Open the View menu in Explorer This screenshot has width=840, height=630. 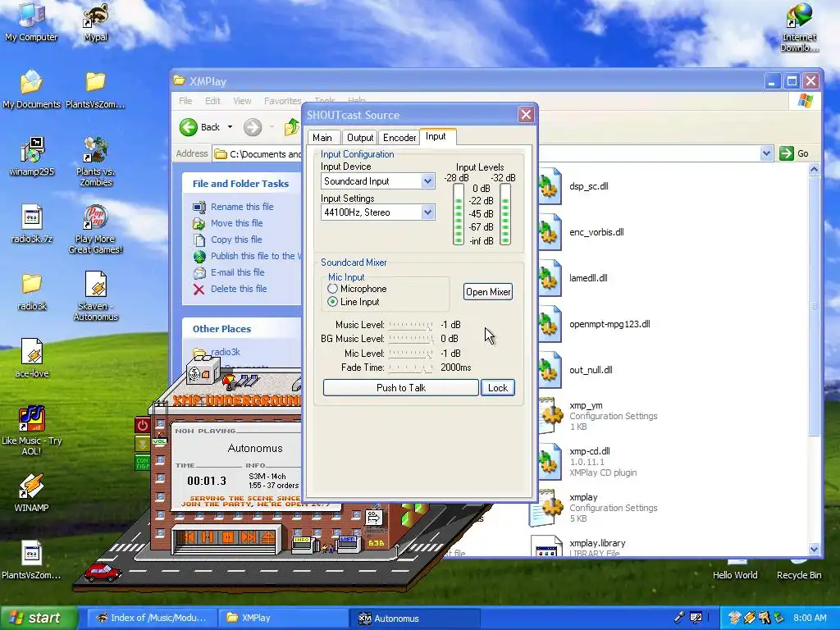[x=242, y=101]
